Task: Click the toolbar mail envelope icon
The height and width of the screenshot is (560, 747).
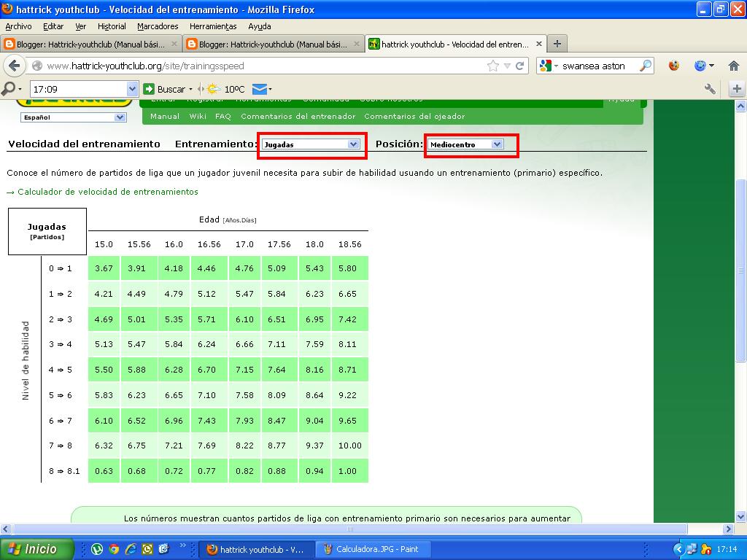Action: 259,89
